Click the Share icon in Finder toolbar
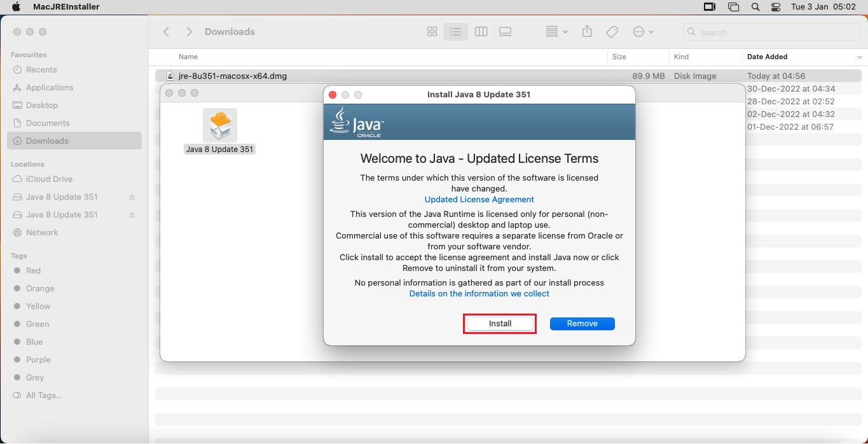Screen dimensions: 868x444 click(588, 32)
